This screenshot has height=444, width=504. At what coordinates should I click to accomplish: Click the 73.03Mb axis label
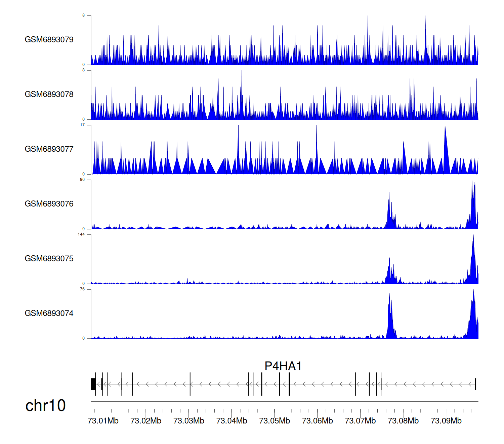pyautogui.click(x=189, y=421)
